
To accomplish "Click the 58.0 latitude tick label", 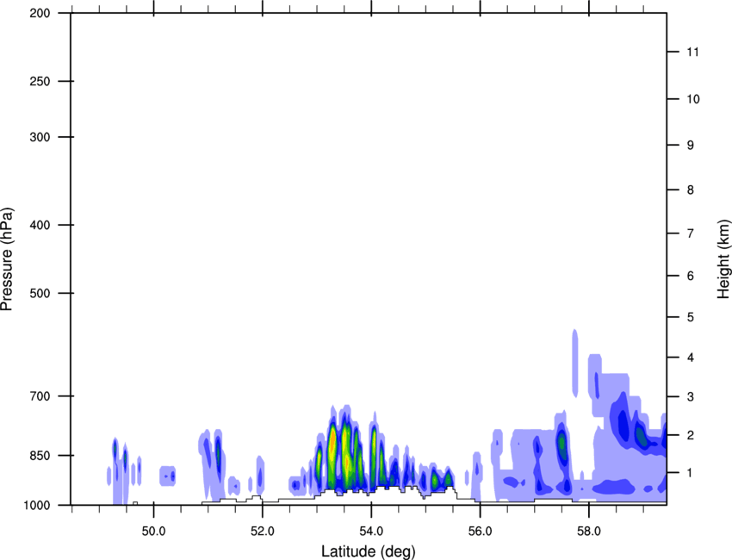I will pyautogui.click(x=589, y=531).
